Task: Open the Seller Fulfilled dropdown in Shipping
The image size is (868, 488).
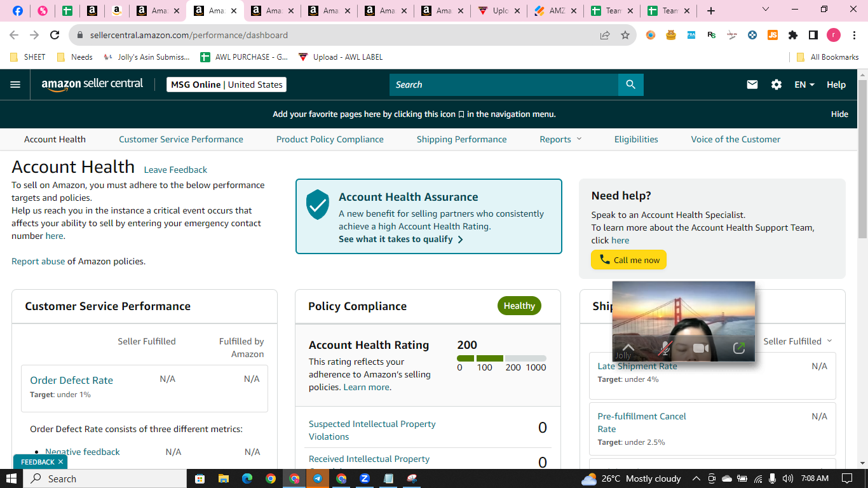Action: click(797, 341)
